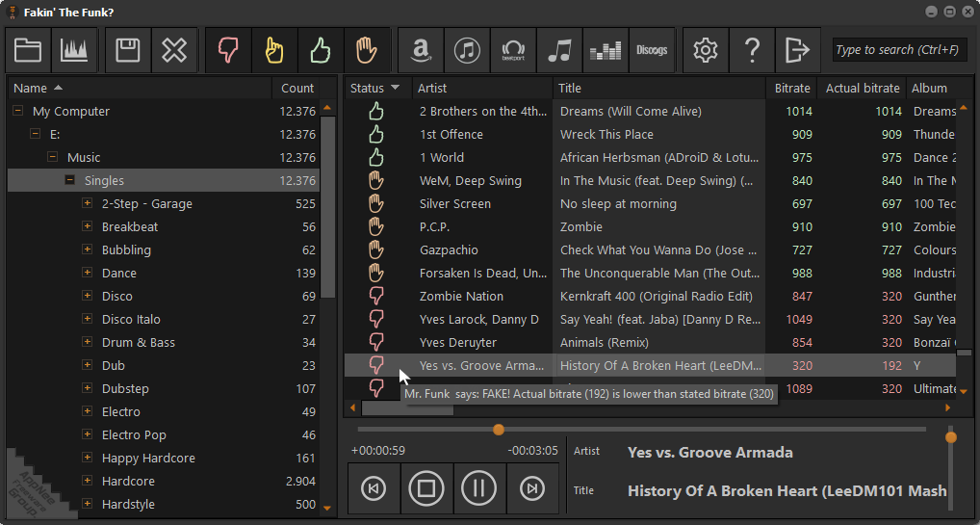Screen dimensions: 980x525
Task: Click folder tree scroll-up arrow
Action: (326, 108)
